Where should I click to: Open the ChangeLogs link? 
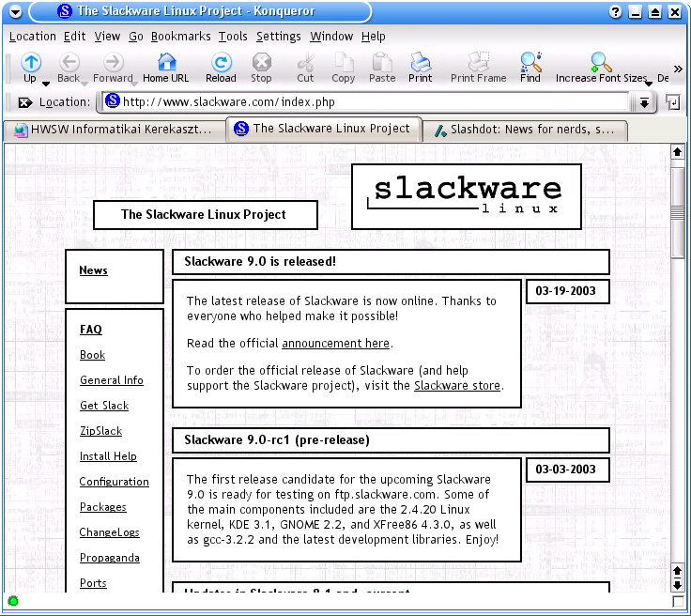click(109, 532)
